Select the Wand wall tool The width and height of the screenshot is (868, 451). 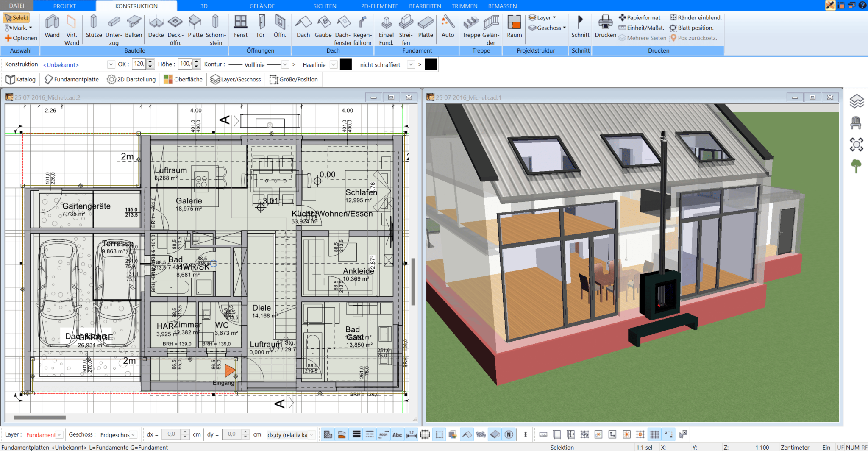pyautogui.click(x=52, y=26)
